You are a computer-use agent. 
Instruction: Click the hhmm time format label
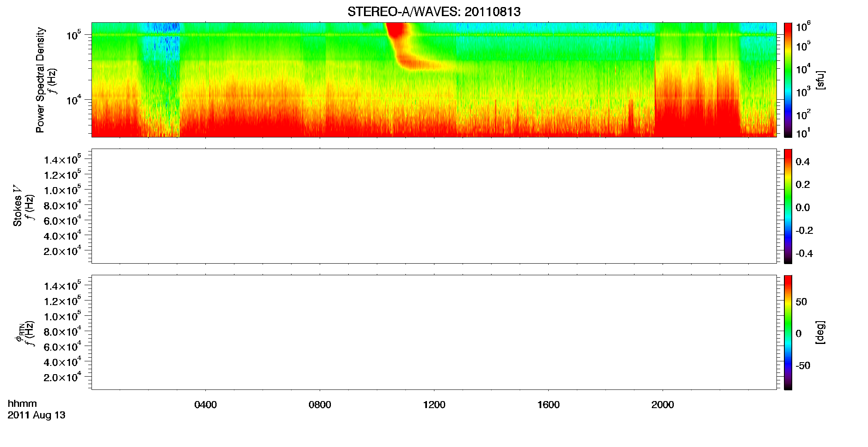coord(22,404)
